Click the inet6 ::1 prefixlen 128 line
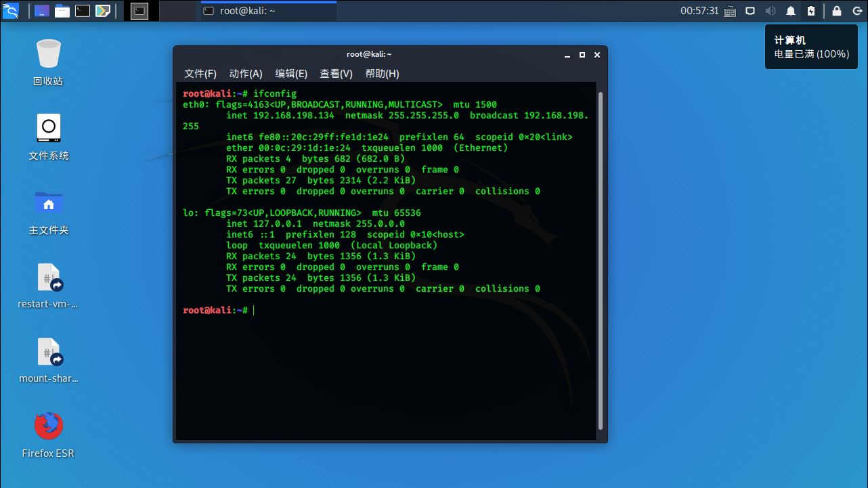The height and width of the screenshot is (488, 868). click(x=345, y=234)
